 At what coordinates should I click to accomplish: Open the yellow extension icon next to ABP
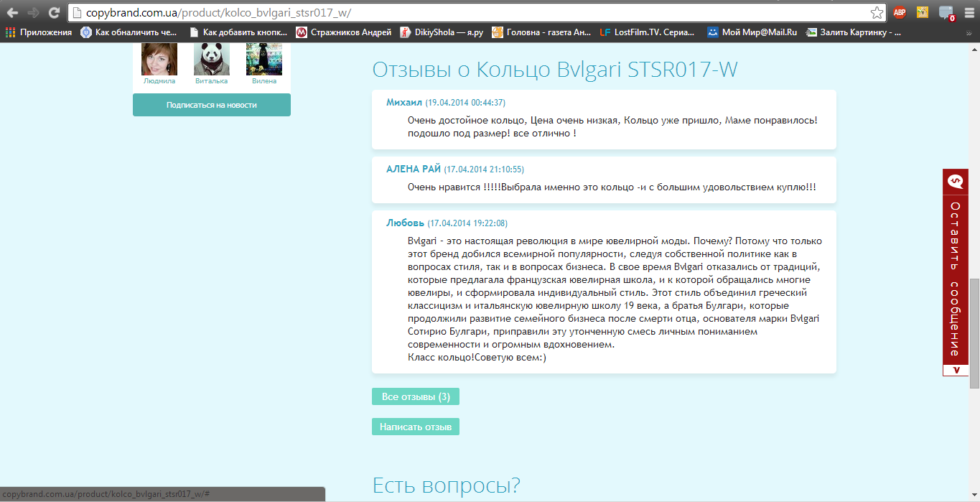coord(923,12)
